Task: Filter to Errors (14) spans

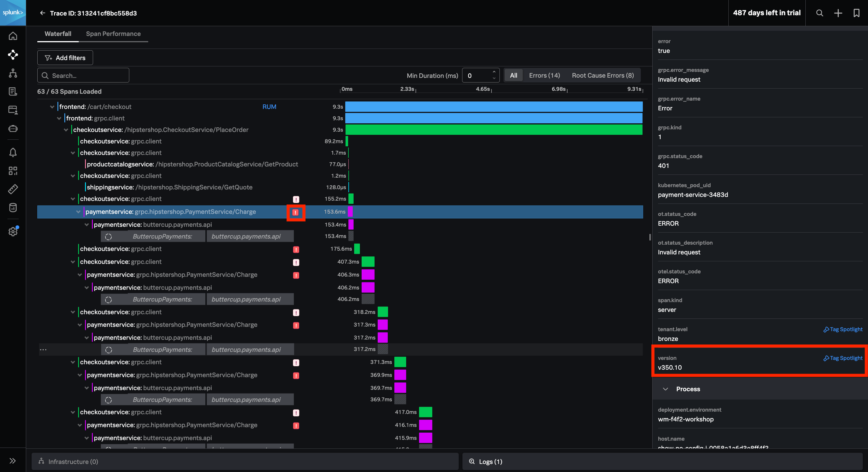Action: pyautogui.click(x=544, y=76)
